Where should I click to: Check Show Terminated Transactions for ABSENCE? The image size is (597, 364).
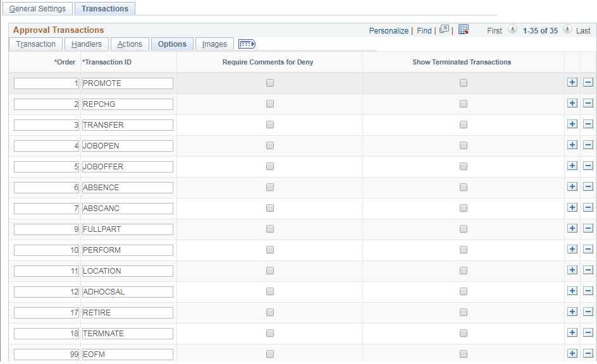point(463,186)
